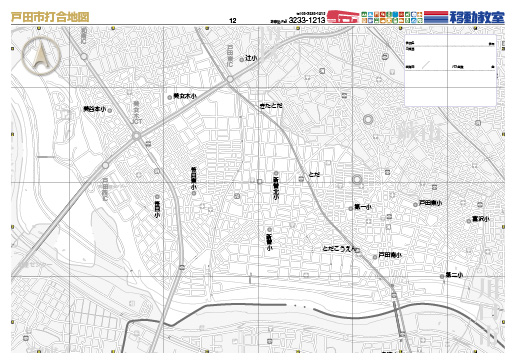Click the phone number 3233-1213
The image size is (516, 364).
pos(307,20)
